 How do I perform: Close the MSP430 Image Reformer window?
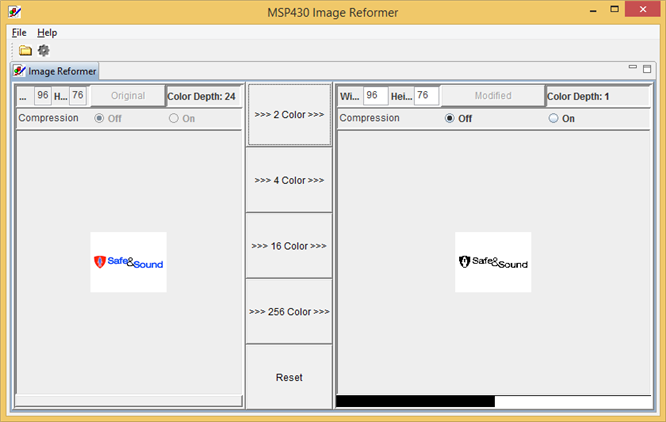click(643, 9)
